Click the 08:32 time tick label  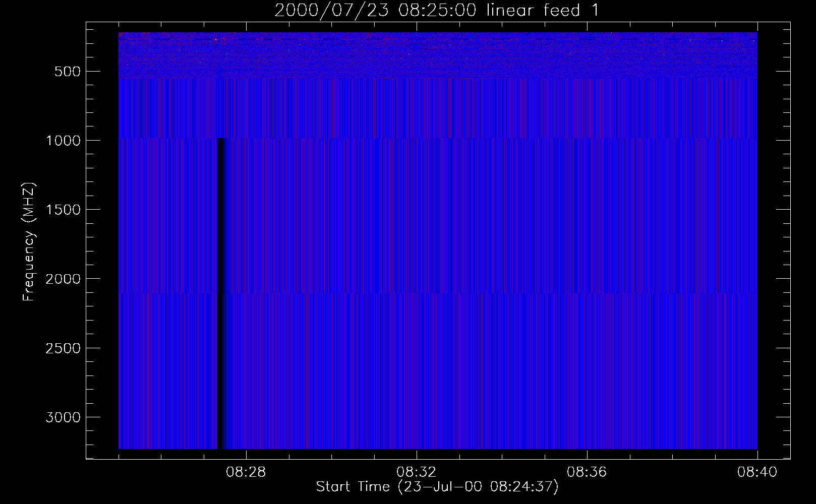(x=417, y=472)
